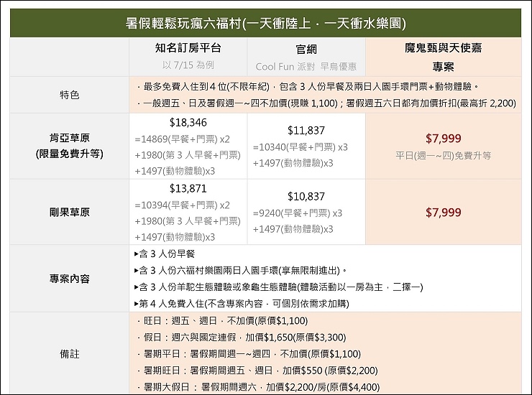Click the line 含3人份六福村樂園兩日入園手環
Viewport: 532px width, 395px height.
(x=241, y=271)
